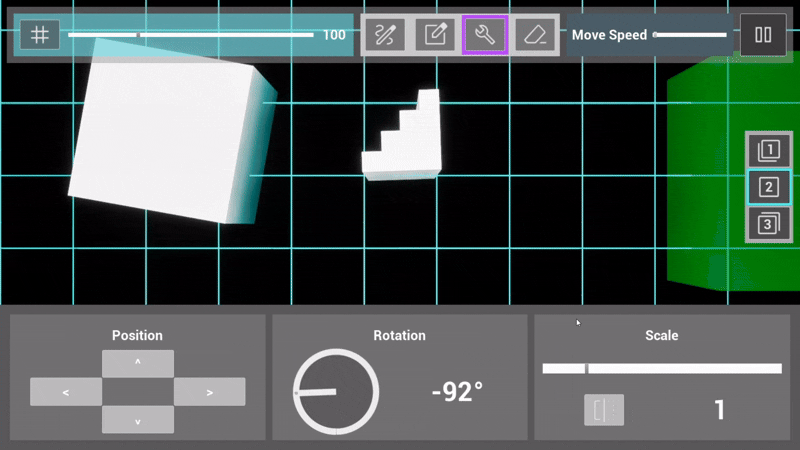
Task: Move position up with the arrow
Action: tap(138, 363)
